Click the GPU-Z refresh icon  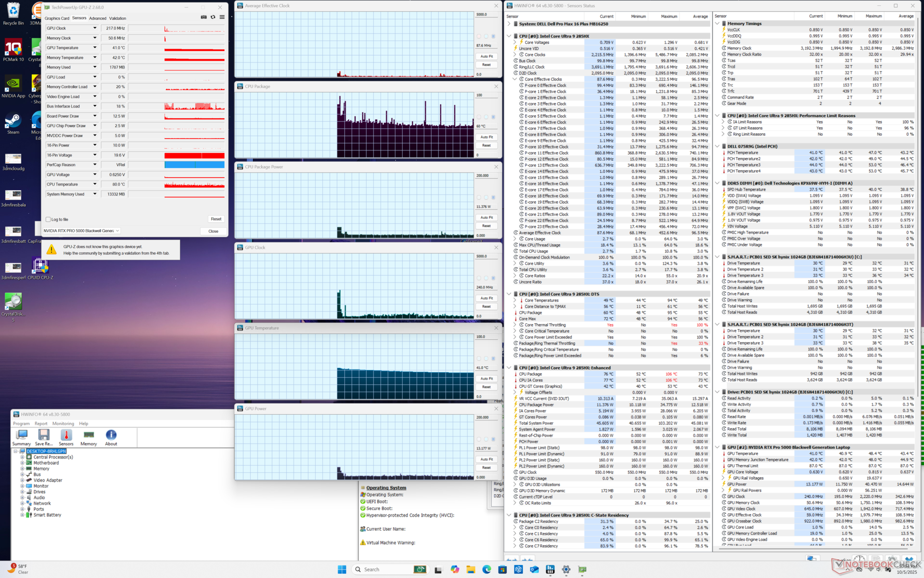[213, 17]
